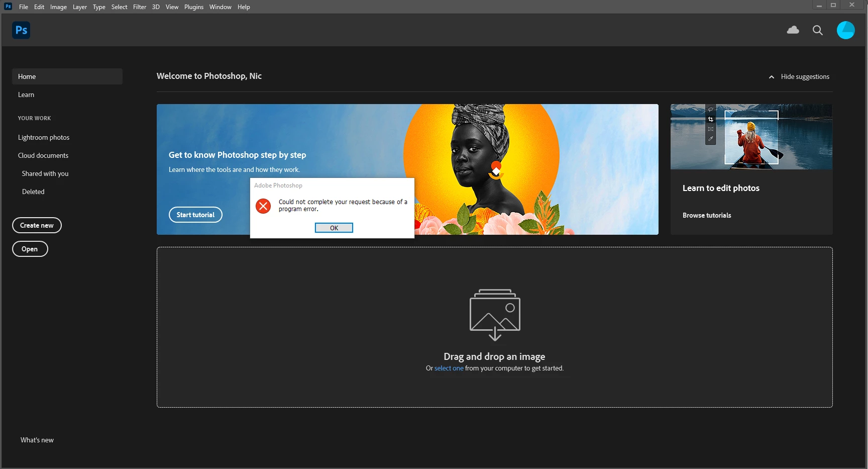
Task: Click the search magnifier icon
Action: click(817, 30)
